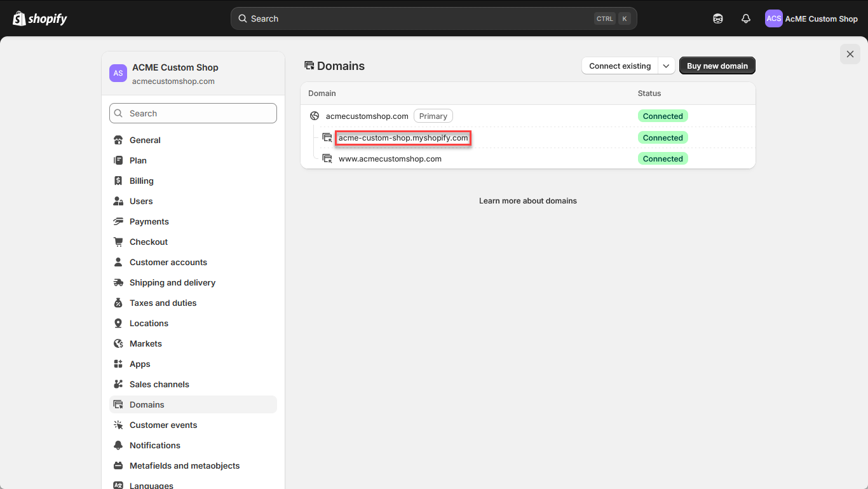868x489 pixels.
Task: Click the Customer events icon
Action: click(x=118, y=425)
